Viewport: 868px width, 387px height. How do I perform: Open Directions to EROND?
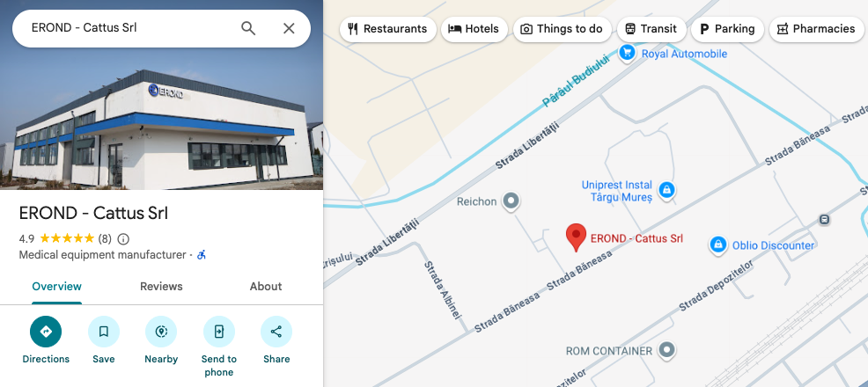(x=46, y=332)
